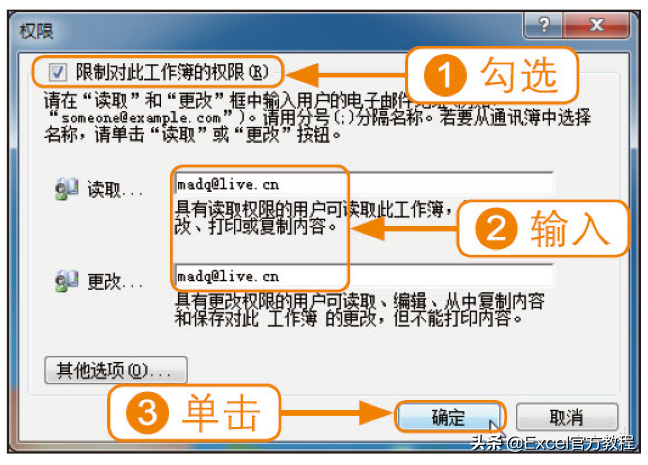
Task: Close the 权限 dialog with X
Action: [597, 25]
